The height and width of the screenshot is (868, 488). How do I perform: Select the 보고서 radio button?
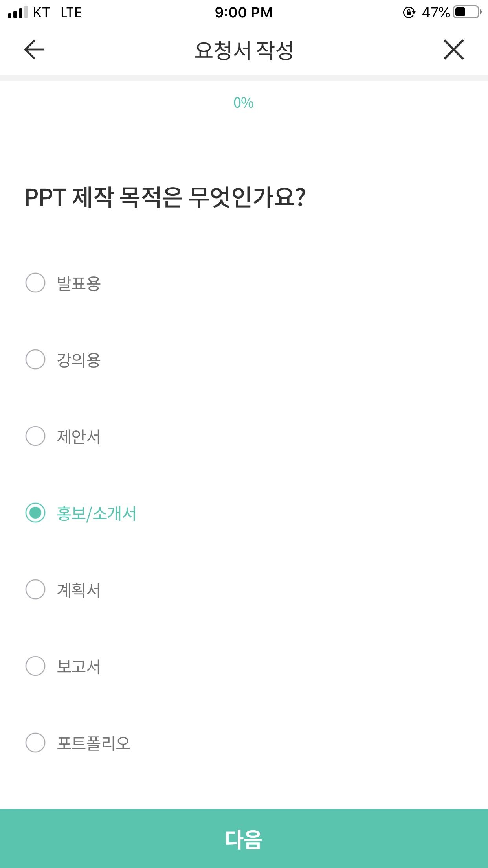coord(35,666)
